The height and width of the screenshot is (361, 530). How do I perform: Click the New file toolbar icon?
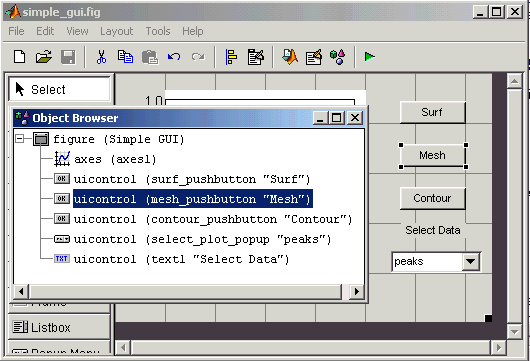point(19,57)
